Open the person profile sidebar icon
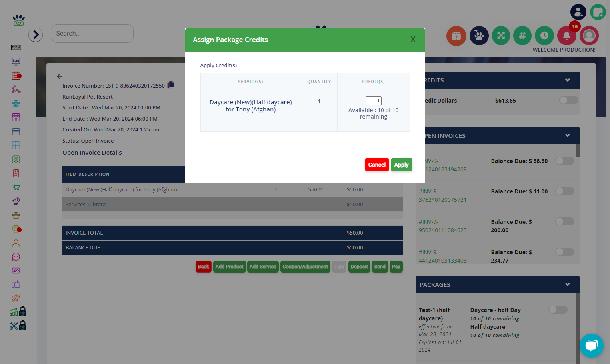 [16, 243]
